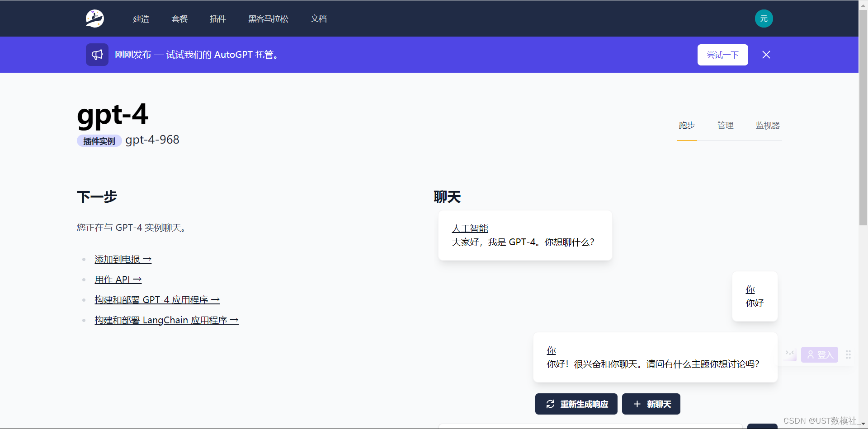Viewport: 868px width, 429px height.
Task: Start a 新聊天
Action: (x=651, y=404)
